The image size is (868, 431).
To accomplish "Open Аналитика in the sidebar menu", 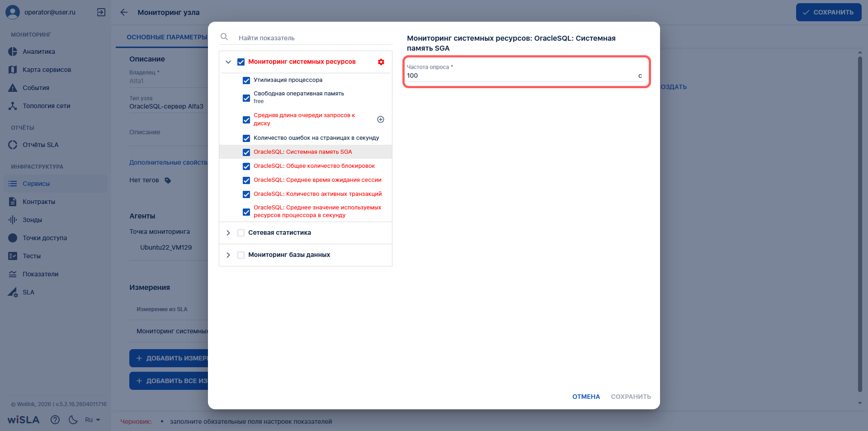I will pos(39,52).
